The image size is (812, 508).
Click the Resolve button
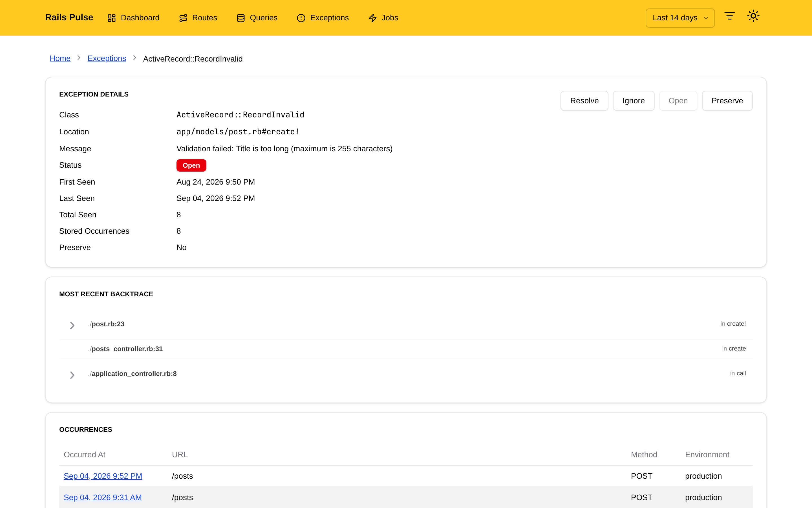[584, 101]
